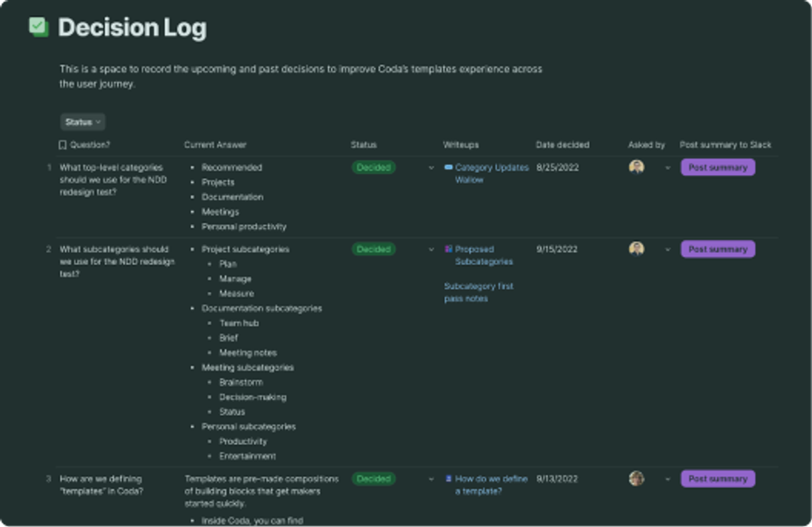Select the Current Answer column header
This screenshot has height=527, width=812.
point(215,144)
